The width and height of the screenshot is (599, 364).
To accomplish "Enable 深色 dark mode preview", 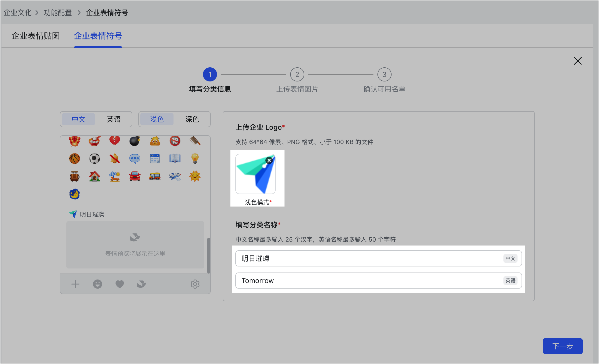I will 192,119.
